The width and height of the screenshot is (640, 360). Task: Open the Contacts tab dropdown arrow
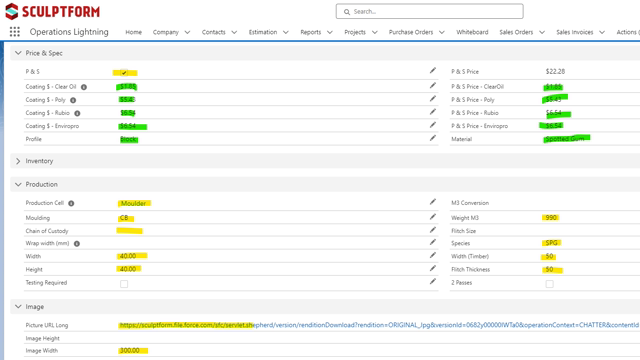(234, 32)
